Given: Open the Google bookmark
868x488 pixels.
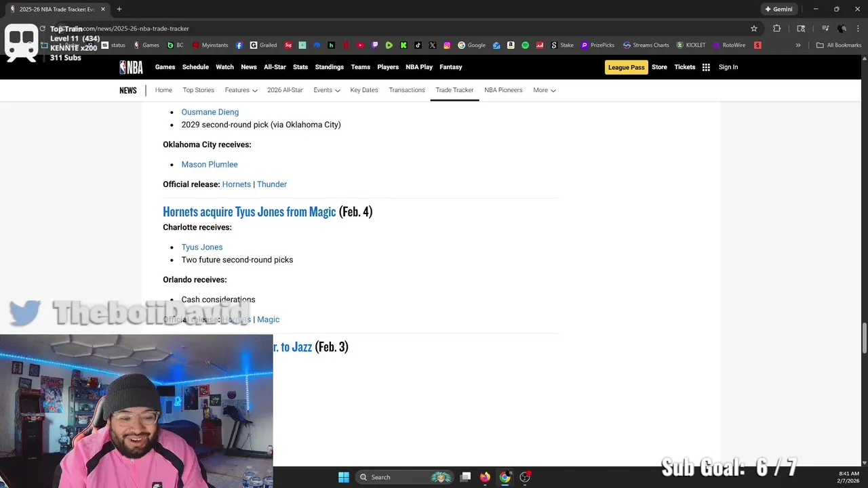Looking at the screenshot, I should point(472,45).
